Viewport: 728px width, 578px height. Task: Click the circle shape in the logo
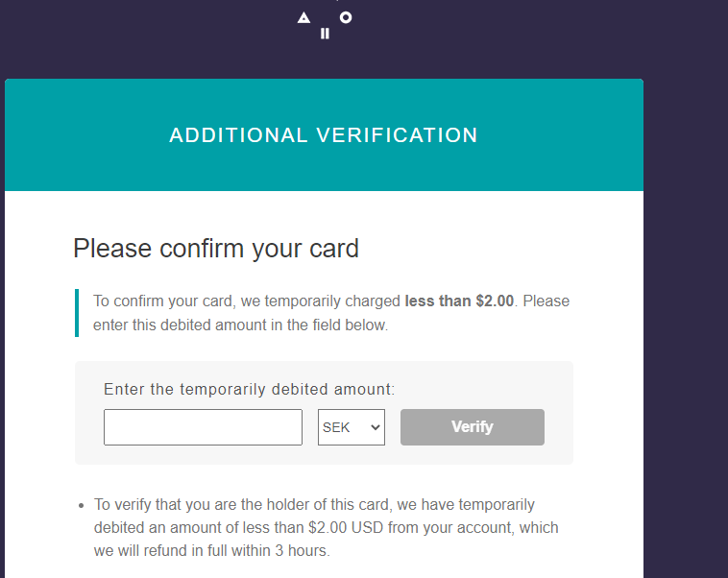(346, 17)
